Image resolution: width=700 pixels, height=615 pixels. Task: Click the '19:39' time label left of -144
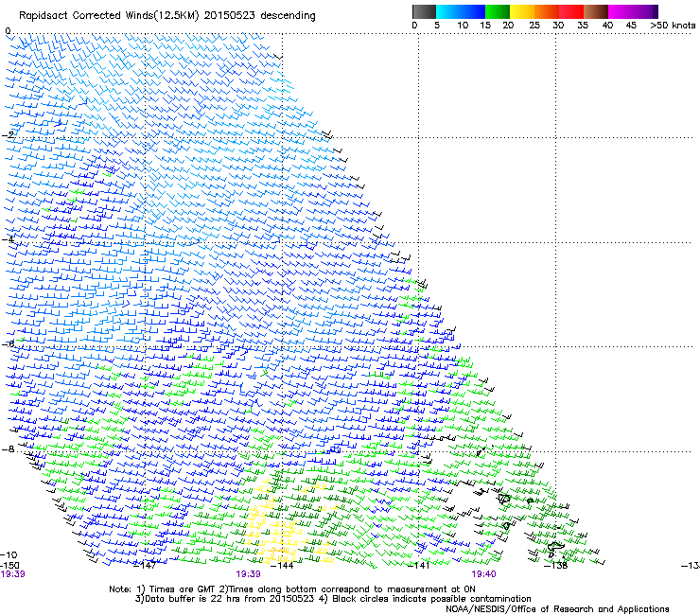(248, 574)
